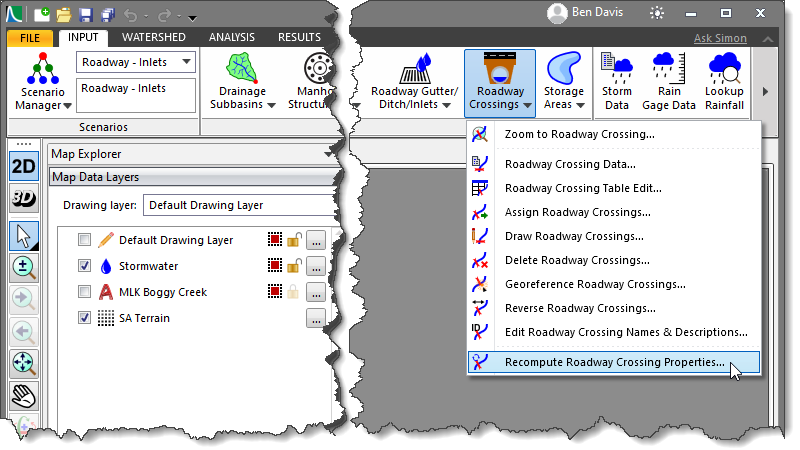Choose Recompute Roadway Crossing Properties
Screen dimensions: 800x450
pyautogui.click(x=614, y=362)
